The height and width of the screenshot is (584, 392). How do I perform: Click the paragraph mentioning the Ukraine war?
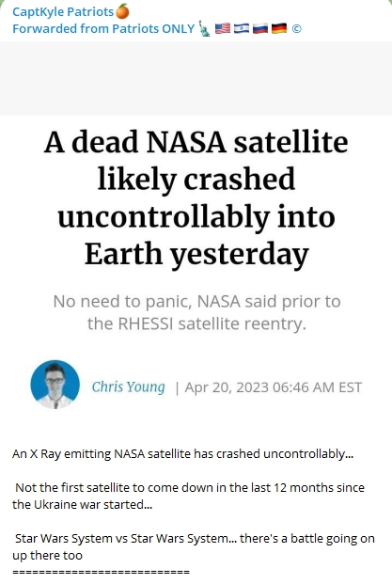188,497
